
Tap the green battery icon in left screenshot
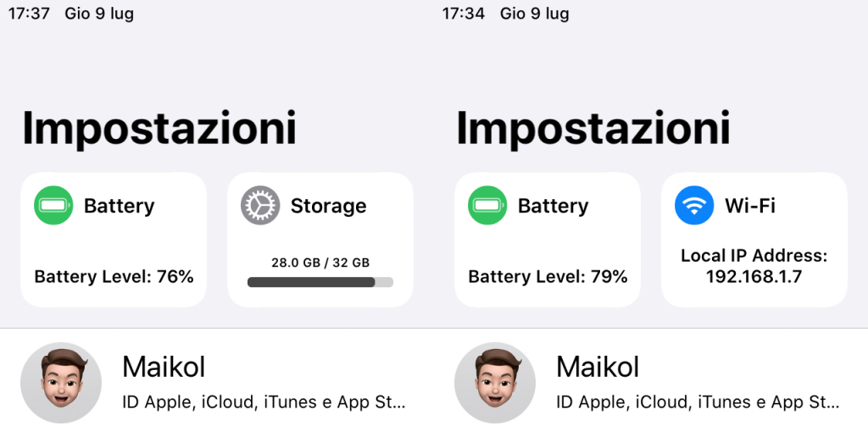click(53, 205)
